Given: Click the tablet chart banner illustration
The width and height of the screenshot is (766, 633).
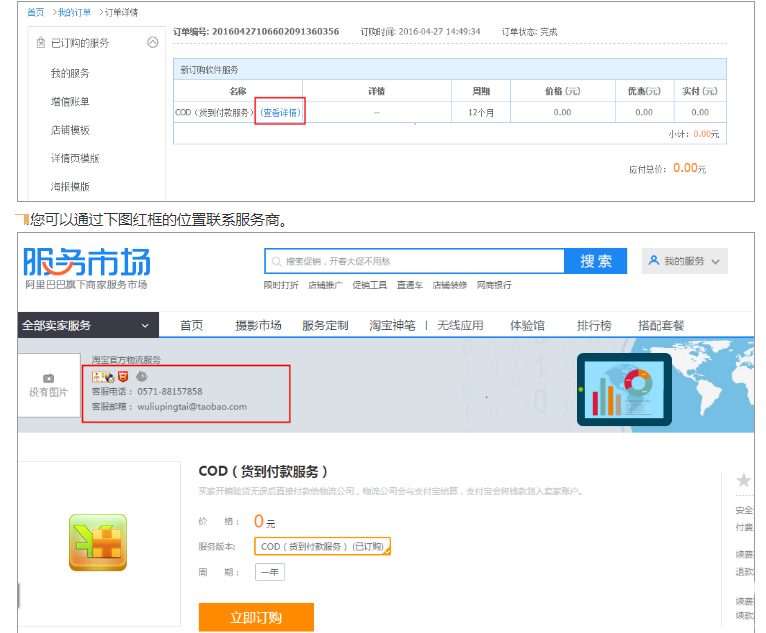Looking at the screenshot, I should (x=624, y=389).
